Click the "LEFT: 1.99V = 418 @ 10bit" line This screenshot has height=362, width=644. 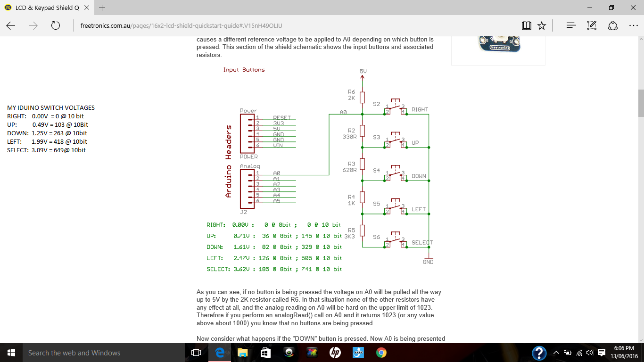point(47,141)
